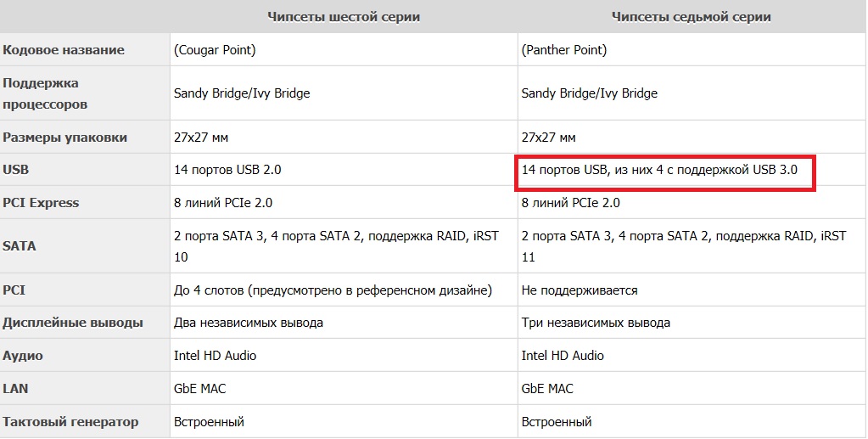Viewport: 868px width, 439px height.
Task: Select the "Кодовое название" row label
Action: pyautogui.click(x=64, y=50)
